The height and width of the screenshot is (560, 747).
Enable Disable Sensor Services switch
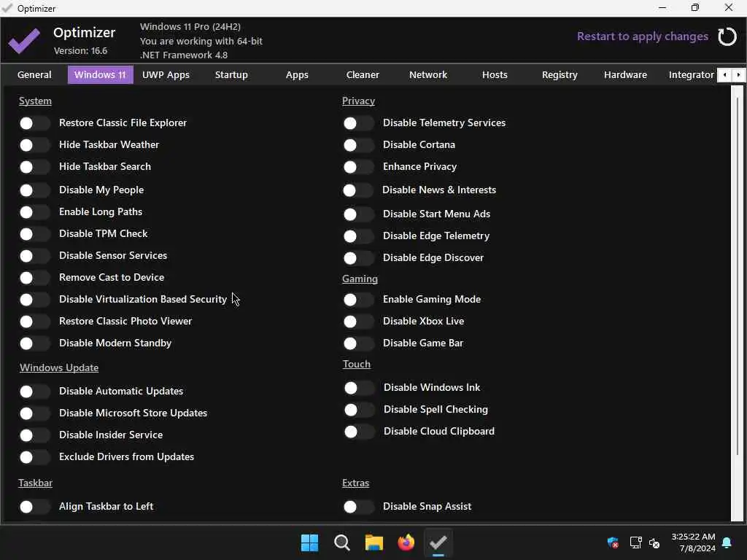click(35, 256)
